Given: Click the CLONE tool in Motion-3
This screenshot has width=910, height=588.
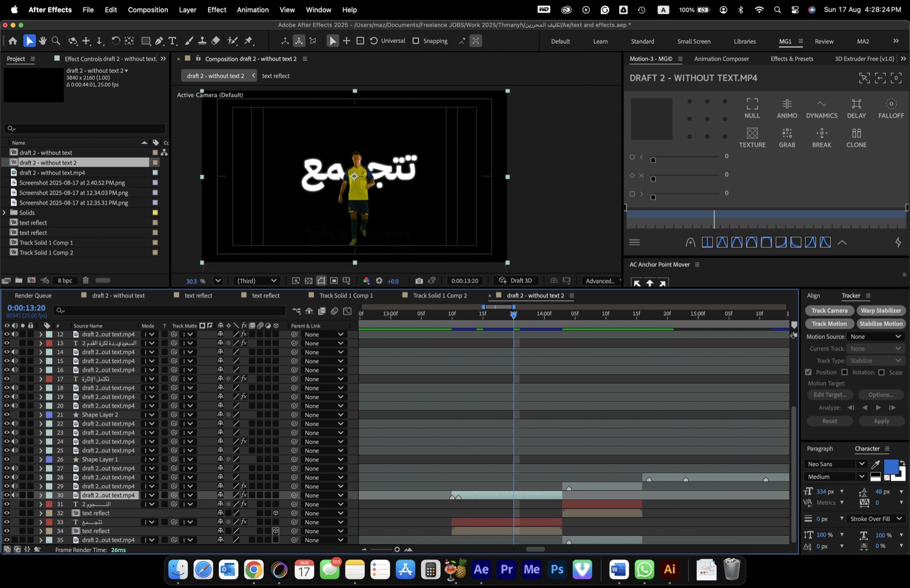Looking at the screenshot, I should click(x=856, y=137).
